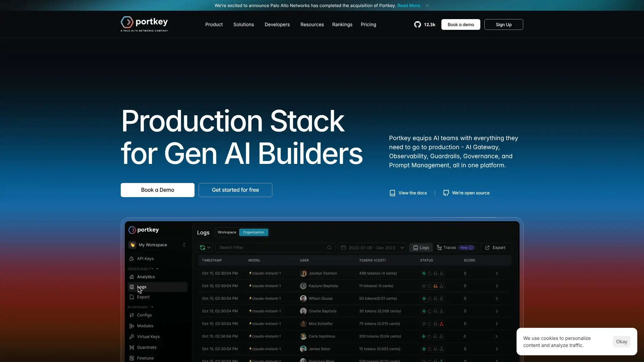Screen dimensions: 644x362
Task: Click the book icon beside View the docs
Action: coord(392,193)
